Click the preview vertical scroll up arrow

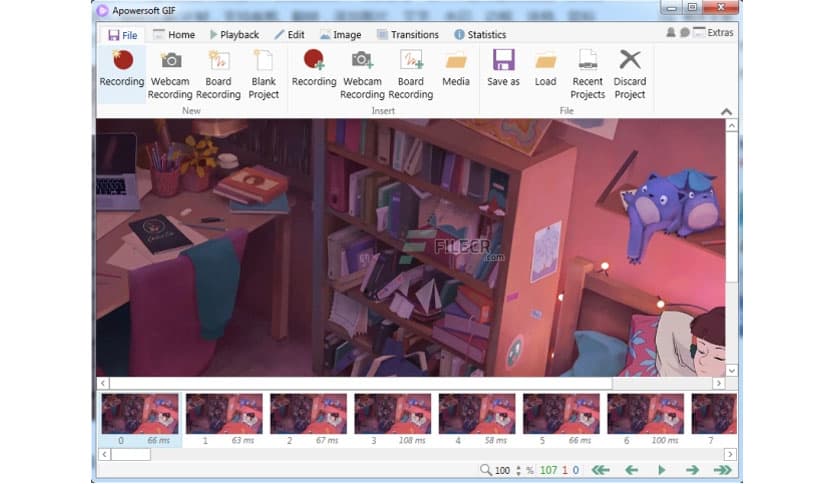tap(732, 126)
